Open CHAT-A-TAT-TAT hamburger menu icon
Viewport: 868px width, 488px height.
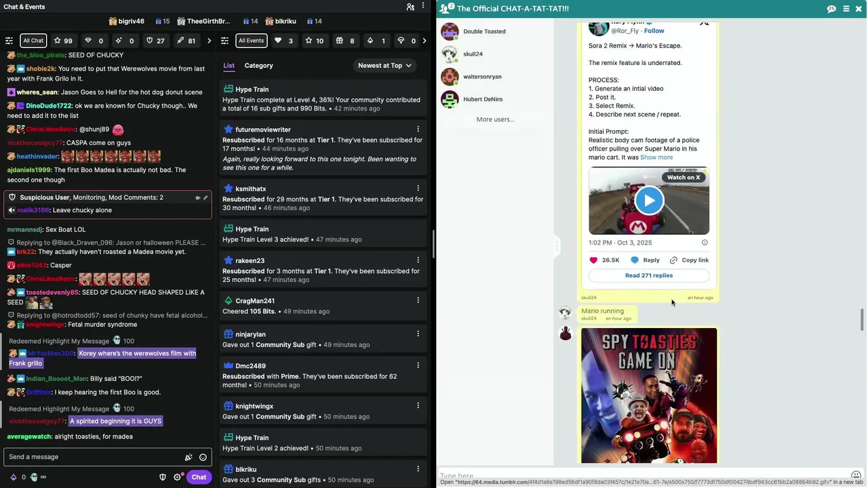846,9
